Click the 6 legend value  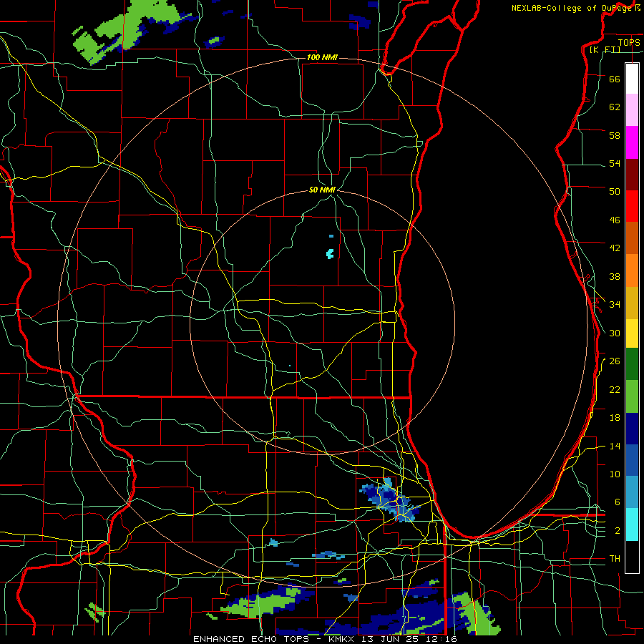coord(618,502)
